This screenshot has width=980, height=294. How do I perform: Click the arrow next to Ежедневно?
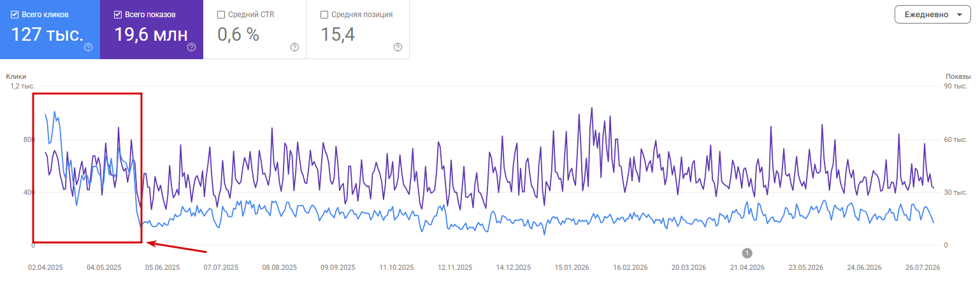click(x=959, y=15)
